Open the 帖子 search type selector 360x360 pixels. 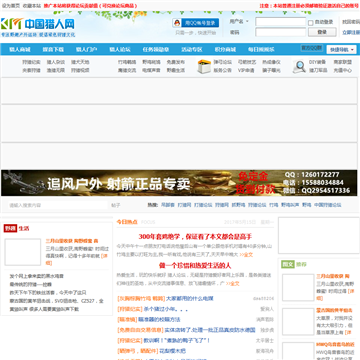coord(116,205)
